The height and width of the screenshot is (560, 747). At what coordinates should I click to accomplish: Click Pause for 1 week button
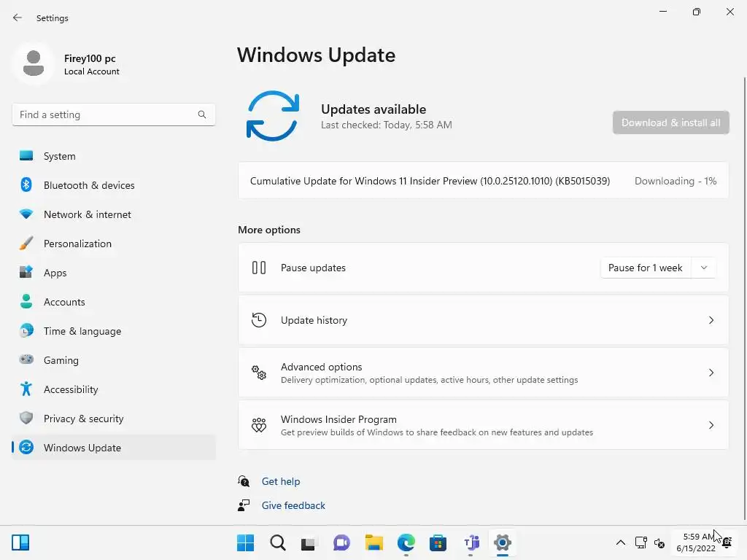(646, 268)
